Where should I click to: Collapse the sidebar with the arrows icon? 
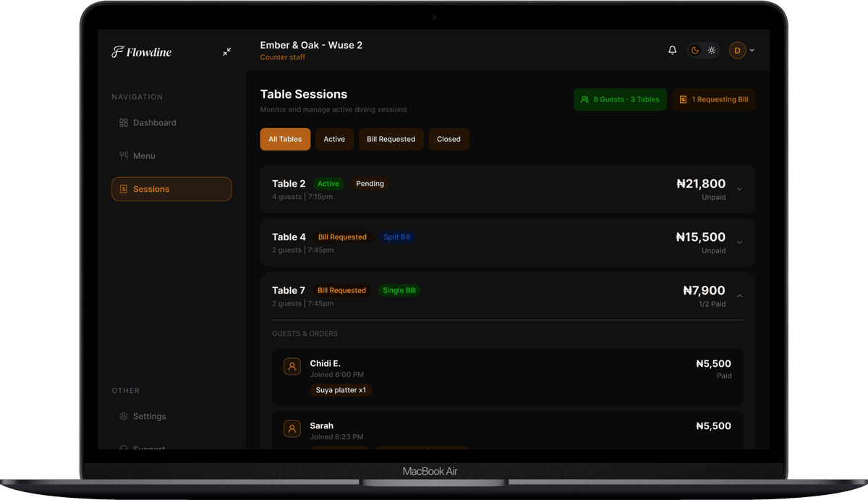[x=227, y=52]
